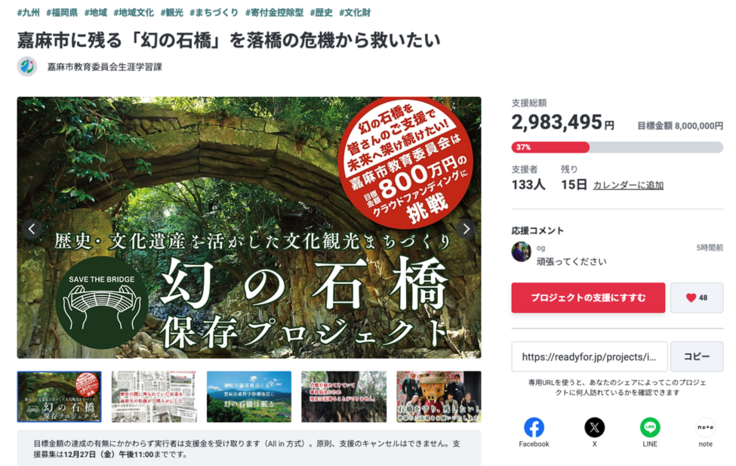Like the project with heart button
736x466 pixels.
pos(697,298)
